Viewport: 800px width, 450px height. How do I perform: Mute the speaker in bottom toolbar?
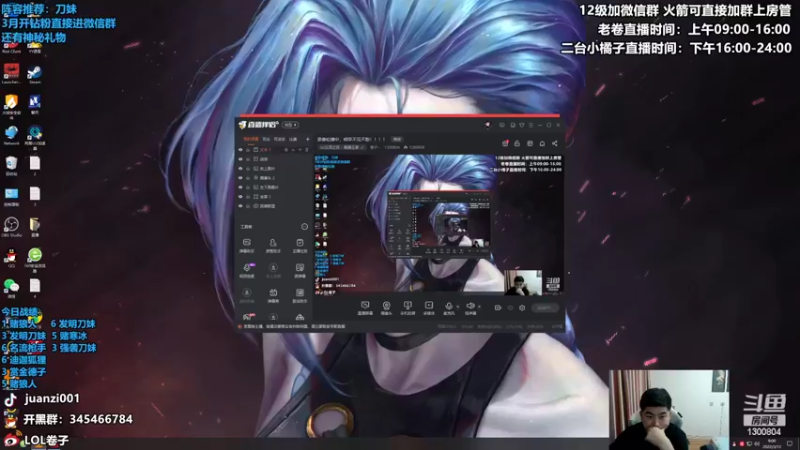[470, 307]
